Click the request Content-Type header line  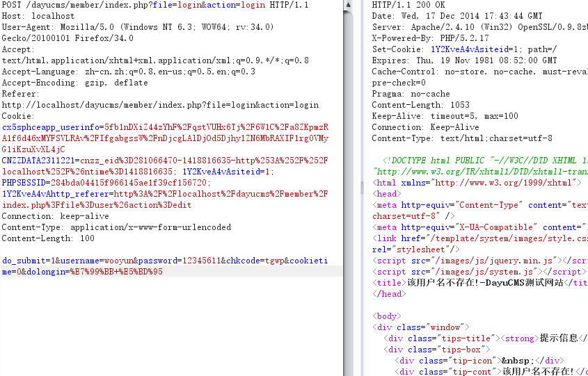tap(116, 227)
